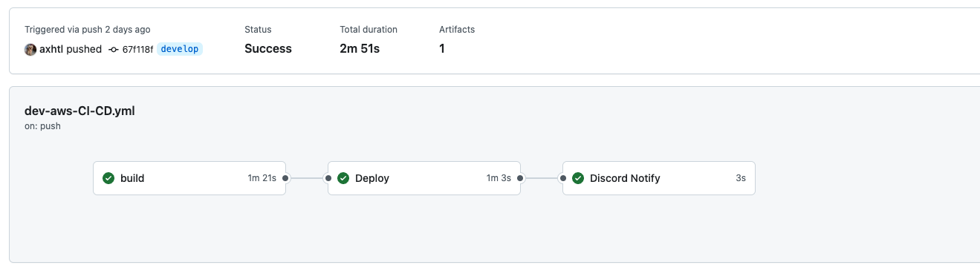The width and height of the screenshot is (980, 268).
Task: Click connector dot on Deploy job's right edge
Action: (520, 178)
